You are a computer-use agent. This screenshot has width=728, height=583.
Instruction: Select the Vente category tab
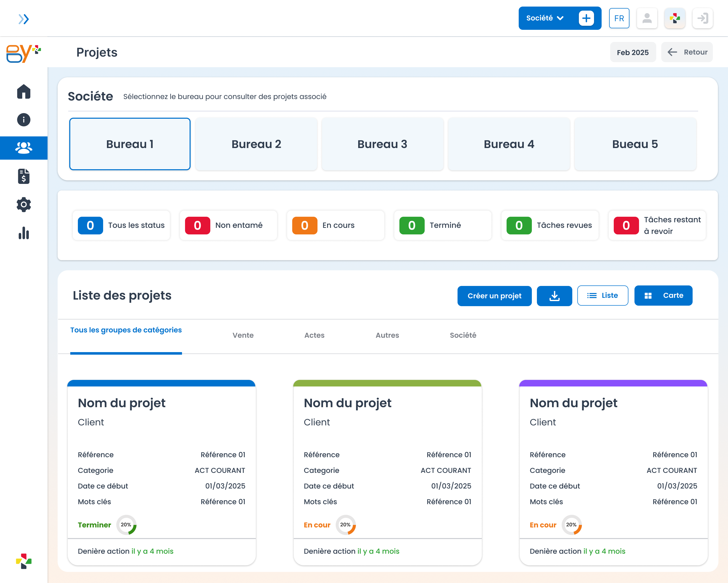[243, 335]
